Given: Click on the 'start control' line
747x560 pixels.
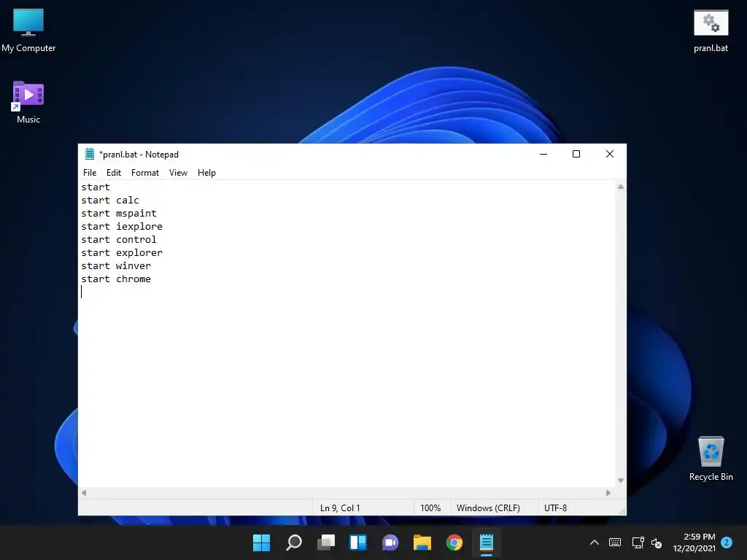Looking at the screenshot, I should (119, 239).
